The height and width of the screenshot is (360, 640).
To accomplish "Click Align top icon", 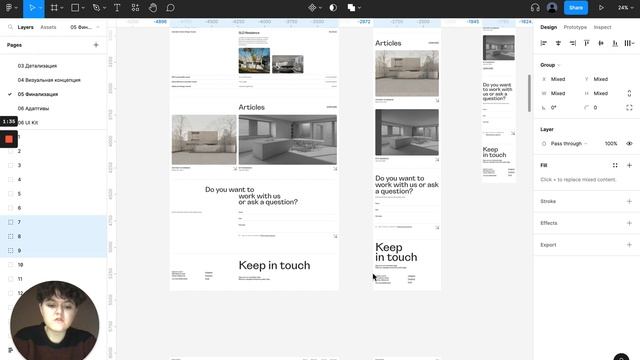I will pyautogui.click(x=587, y=43).
